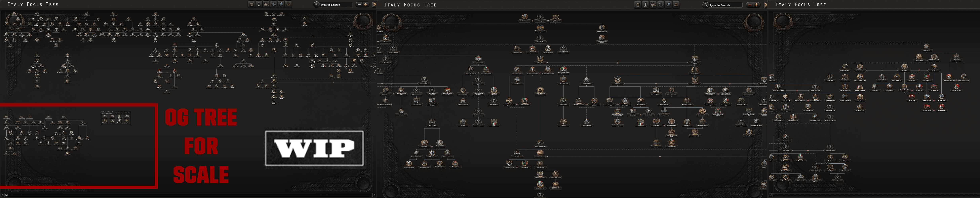Toggle the territory map filter in left tree toolbar
This screenshot has width=980, height=198.
point(281,4)
